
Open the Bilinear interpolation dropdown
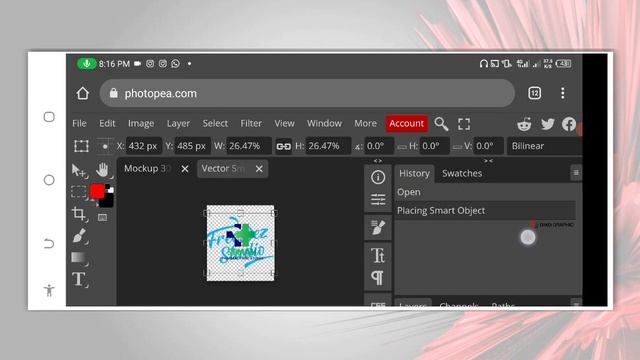(x=544, y=146)
